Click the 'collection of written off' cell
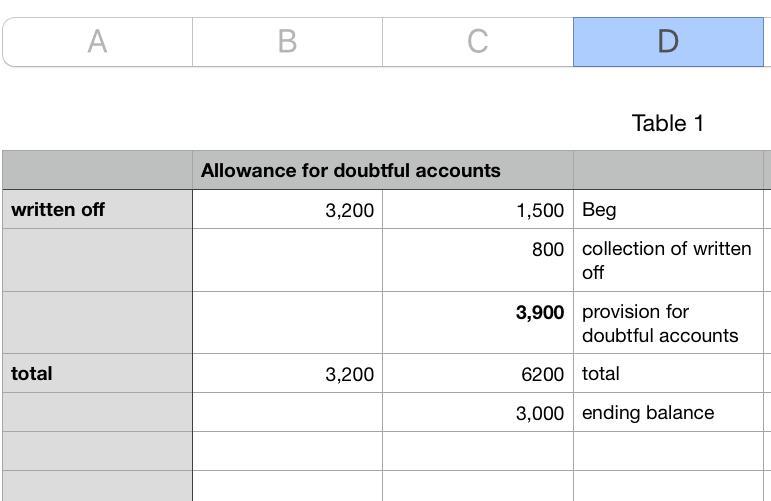This screenshot has width=771, height=501. pos(667,260)
